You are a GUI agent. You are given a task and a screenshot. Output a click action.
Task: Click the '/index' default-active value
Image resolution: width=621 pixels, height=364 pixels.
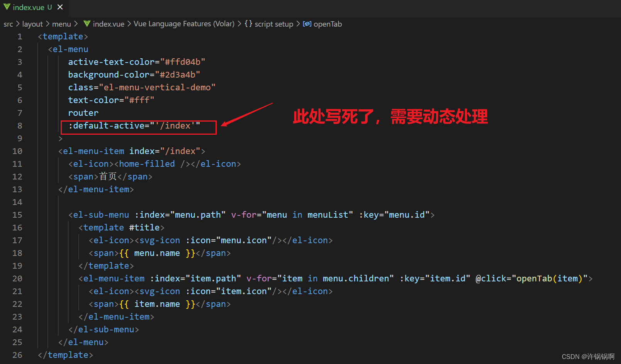click(175, 126)
